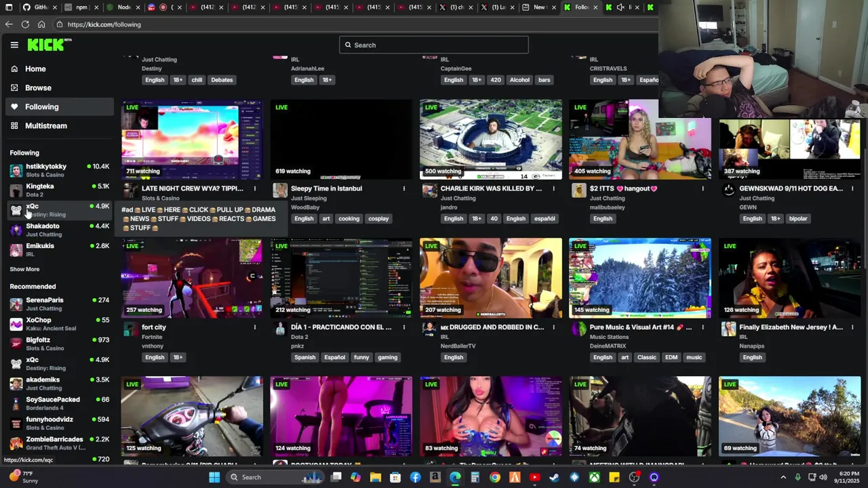
Task: Click akademiks avatar in Recommended
Action: tap(16, 384)
